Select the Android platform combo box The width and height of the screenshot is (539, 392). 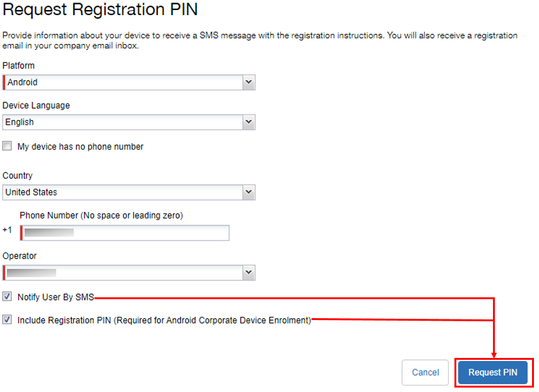tap(123, 83)
